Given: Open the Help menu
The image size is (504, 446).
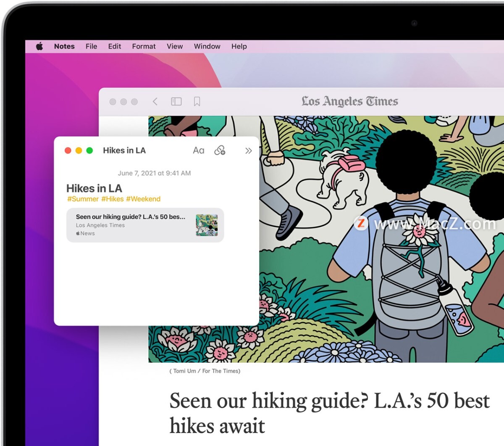Looking at the screenshot, I should point(239,46).
